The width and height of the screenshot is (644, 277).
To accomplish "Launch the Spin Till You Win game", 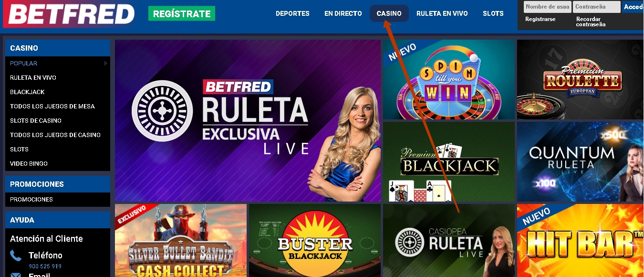I will coord(449,79).
